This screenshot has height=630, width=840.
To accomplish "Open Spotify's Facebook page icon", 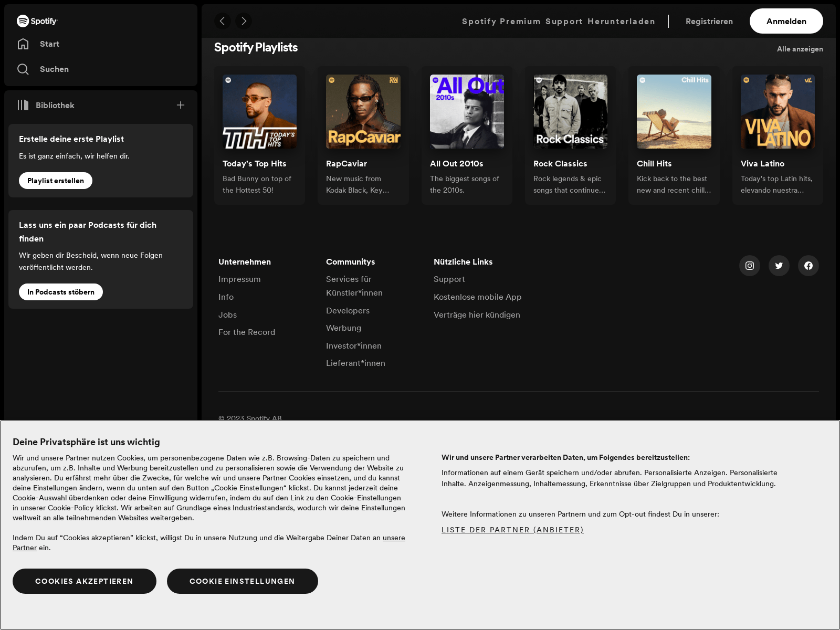I will (808, 266).
